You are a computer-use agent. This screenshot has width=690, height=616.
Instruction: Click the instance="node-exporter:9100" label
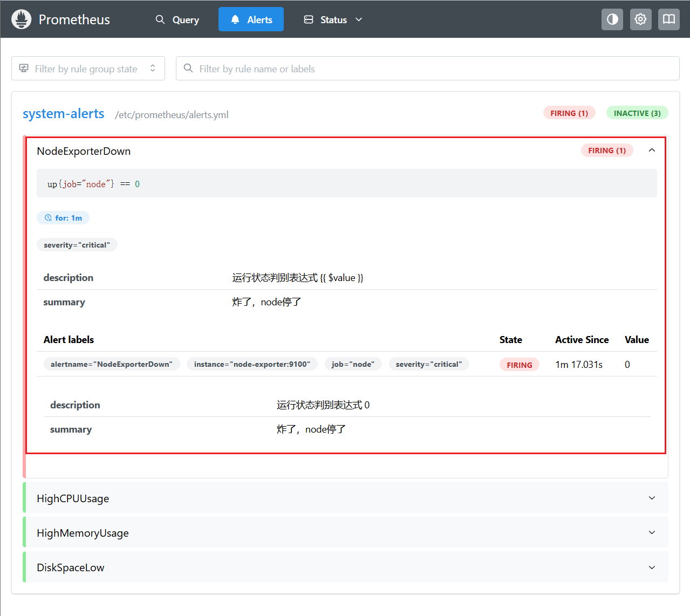click(x=252, y=365)
